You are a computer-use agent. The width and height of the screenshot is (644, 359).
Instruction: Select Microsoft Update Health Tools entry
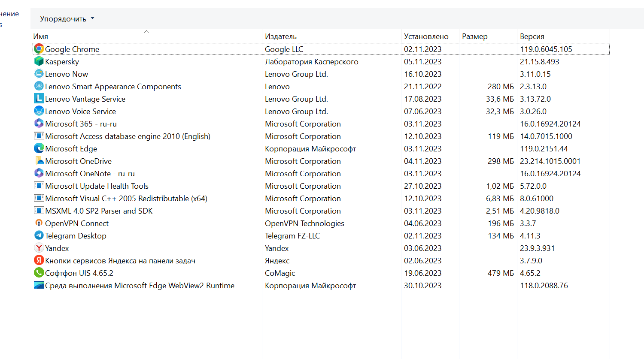(x=97, y=186)
